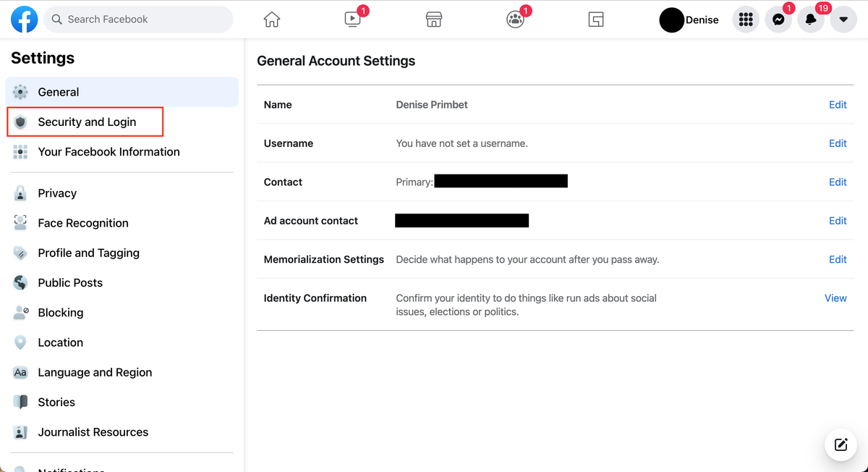Image resolution: width=868 pixels, height=472 pixels.
Task: Click the Search Facebook input field
Action: (137, 20)
